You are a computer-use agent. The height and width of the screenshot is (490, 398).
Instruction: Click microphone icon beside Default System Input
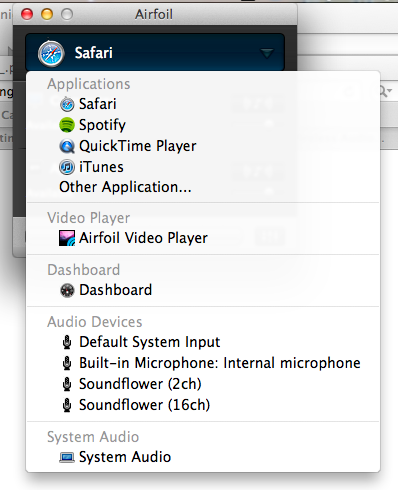click(x=67, y=342)
